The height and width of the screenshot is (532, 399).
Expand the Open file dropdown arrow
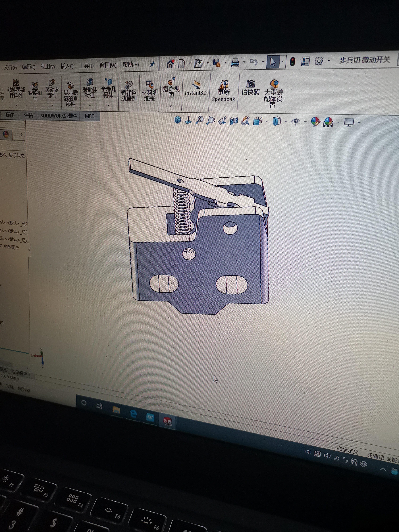tap(208, 63)
